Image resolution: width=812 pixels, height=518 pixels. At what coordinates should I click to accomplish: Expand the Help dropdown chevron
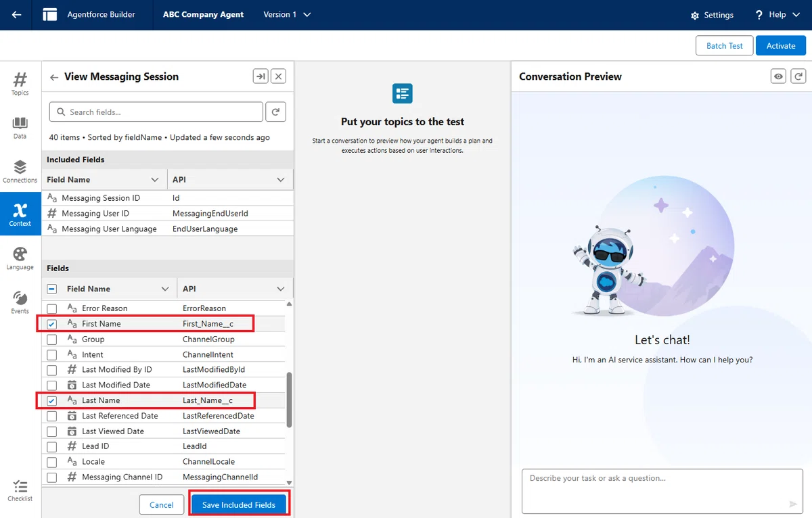point(796,15)
